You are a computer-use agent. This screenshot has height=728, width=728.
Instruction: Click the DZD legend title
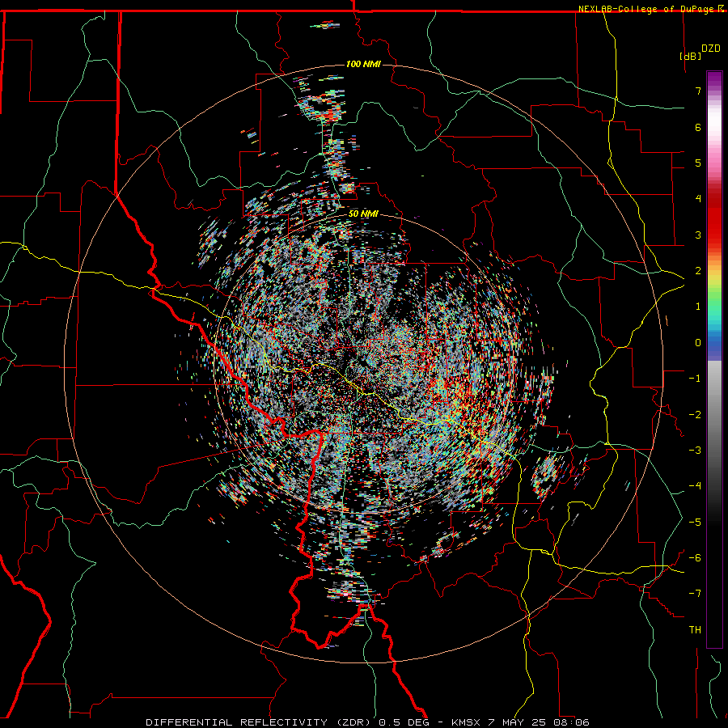(711, 49)
